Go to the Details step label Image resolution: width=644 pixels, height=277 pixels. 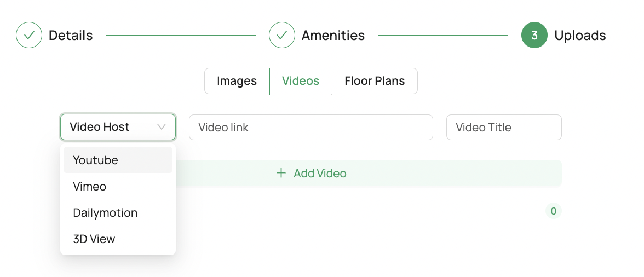pos(71,35)
